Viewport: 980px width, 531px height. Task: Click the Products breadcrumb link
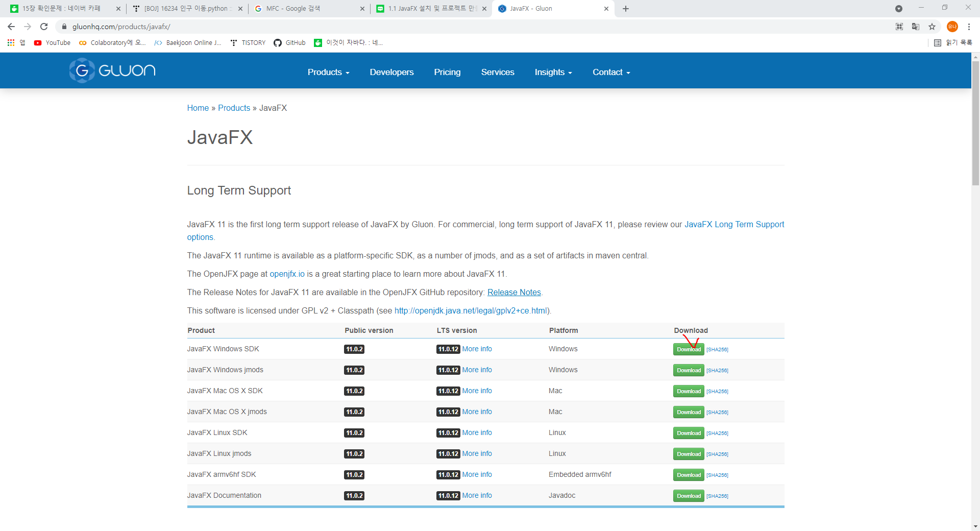(x=234, y=108)
